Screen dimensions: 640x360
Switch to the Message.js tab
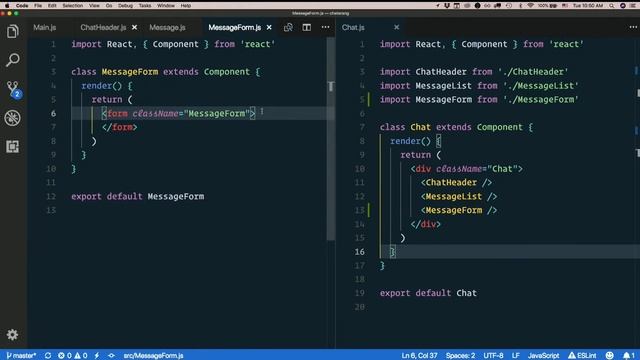tap(167, 27)
